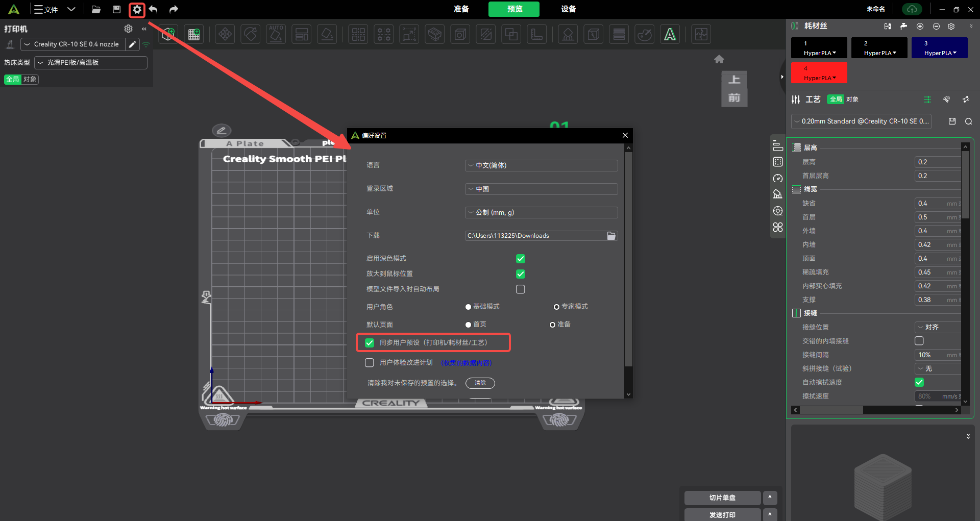Image resolution: width=980 pixels, height=521 pixels.
Task: Open the scarf seam dropdown
Action: [x=938, y=368]
